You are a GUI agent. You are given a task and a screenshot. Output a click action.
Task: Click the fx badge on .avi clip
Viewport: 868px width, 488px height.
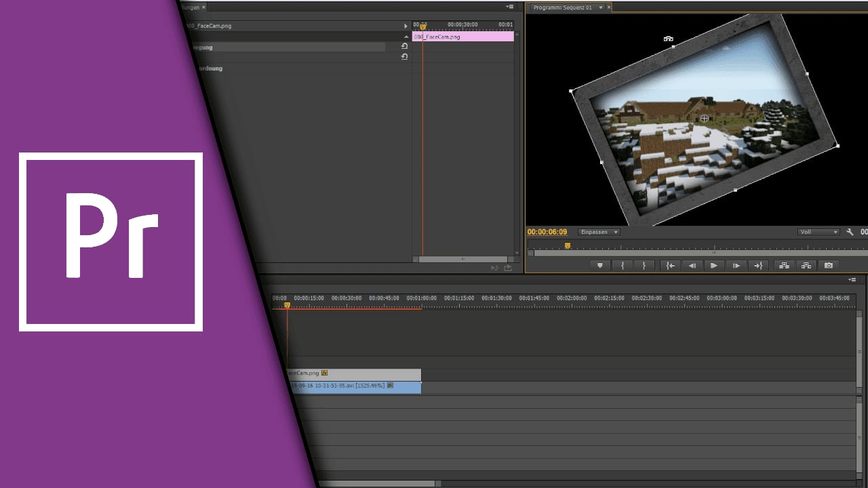point(390,385)
